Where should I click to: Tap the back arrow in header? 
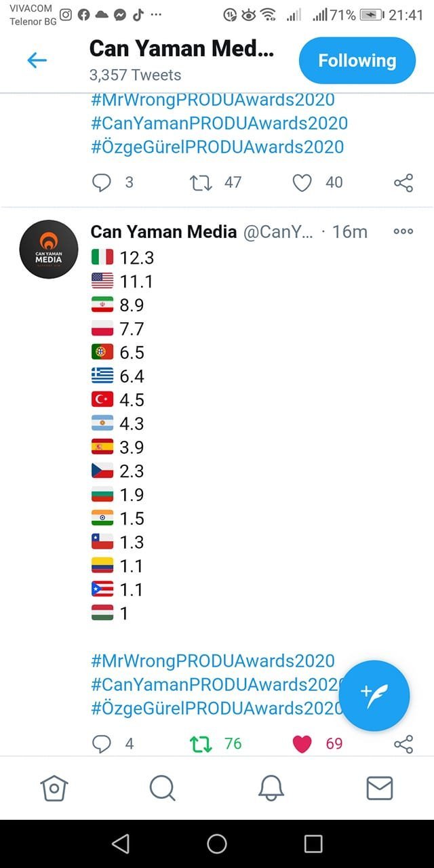point(37,60)
